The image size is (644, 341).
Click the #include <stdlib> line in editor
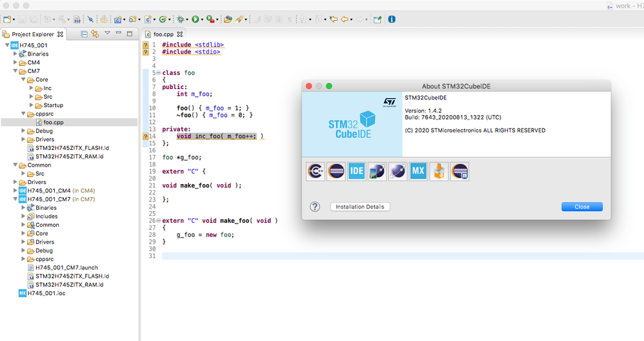coord(193,45)
